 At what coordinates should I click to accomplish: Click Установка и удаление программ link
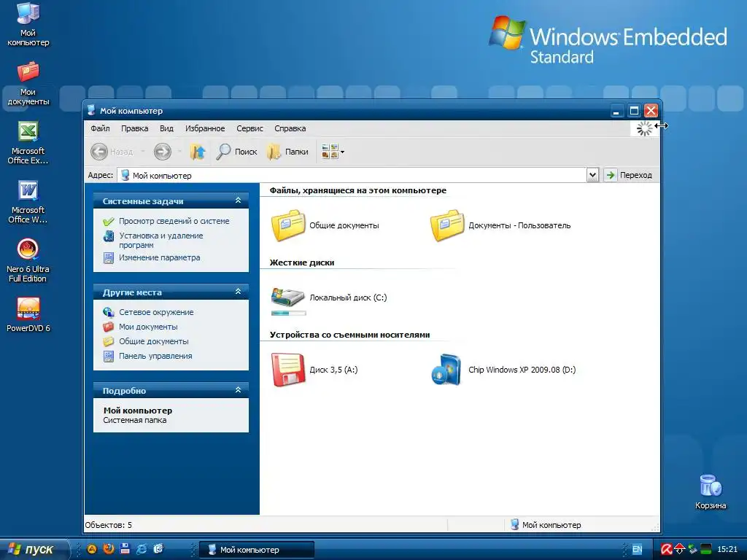(x=161, y=240)
